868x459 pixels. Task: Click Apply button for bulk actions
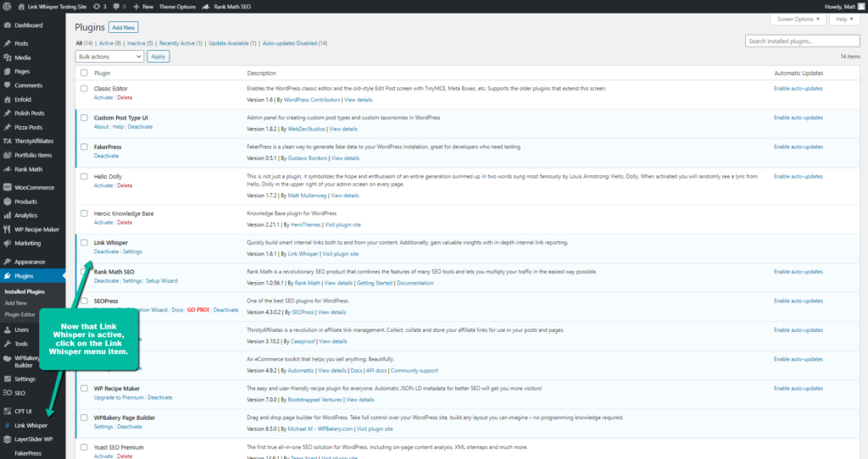[x=159, y=57]
